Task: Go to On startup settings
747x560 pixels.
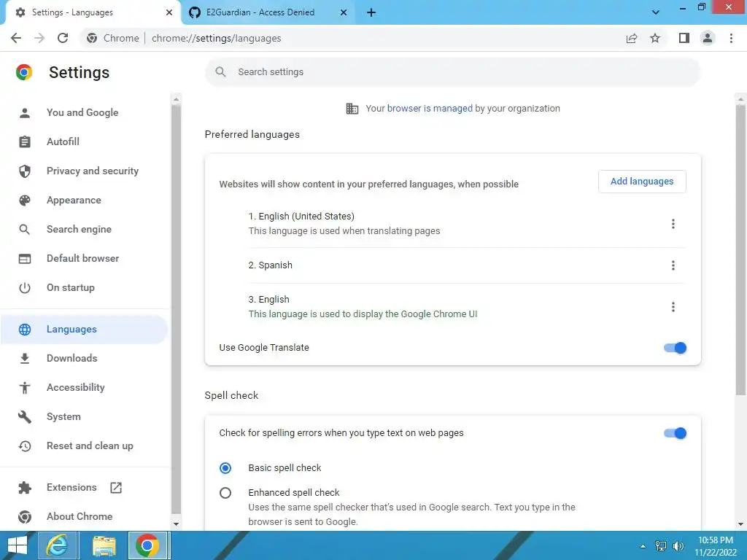Action: 85,287
